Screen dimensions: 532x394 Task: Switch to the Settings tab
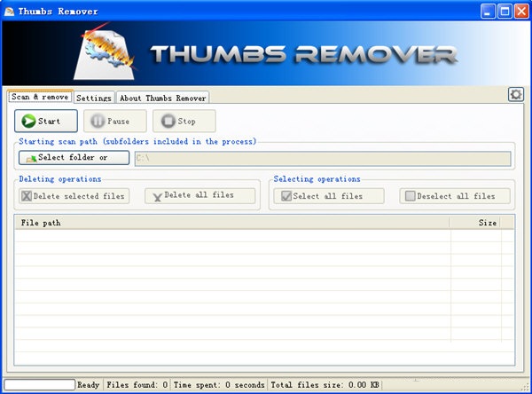tap(93, 98)
